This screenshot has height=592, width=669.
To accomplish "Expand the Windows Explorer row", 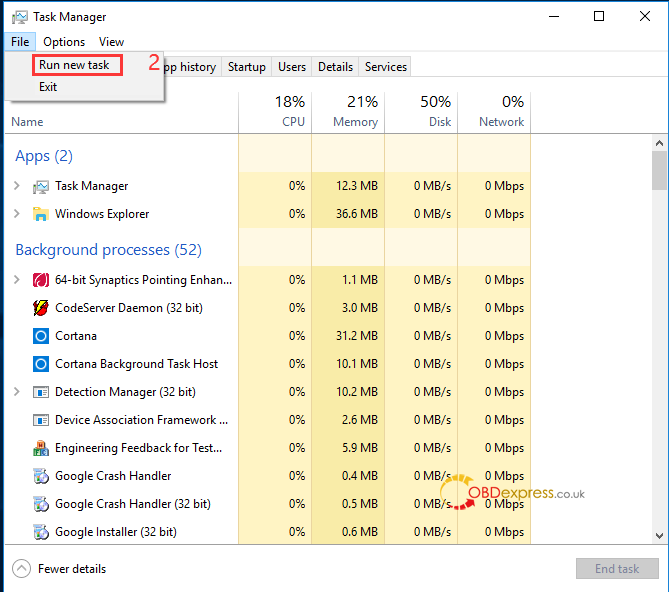I will [x=17, y=213].
